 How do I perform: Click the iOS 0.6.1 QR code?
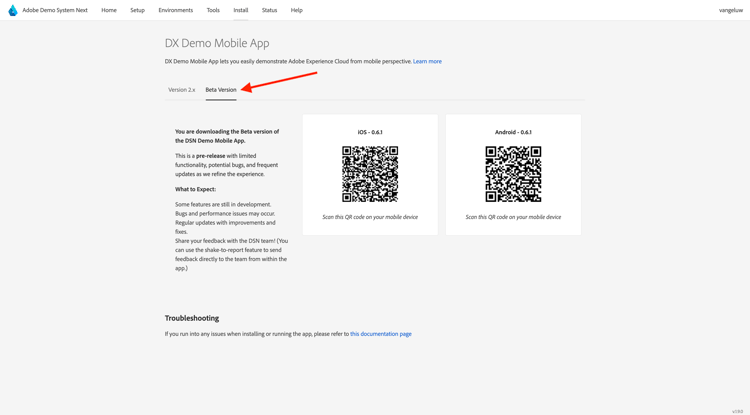tap(370, 174)
